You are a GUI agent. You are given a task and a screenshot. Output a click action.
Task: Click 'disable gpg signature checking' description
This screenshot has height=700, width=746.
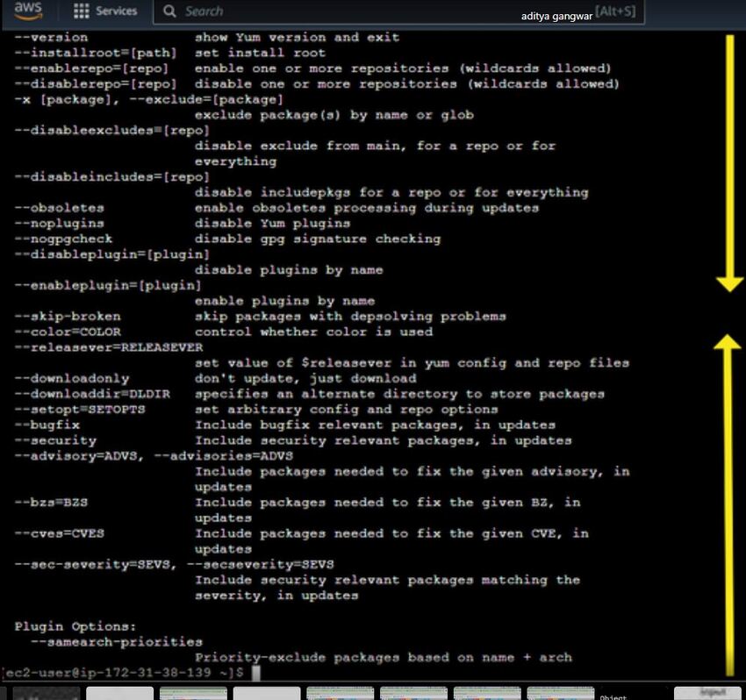318,239
